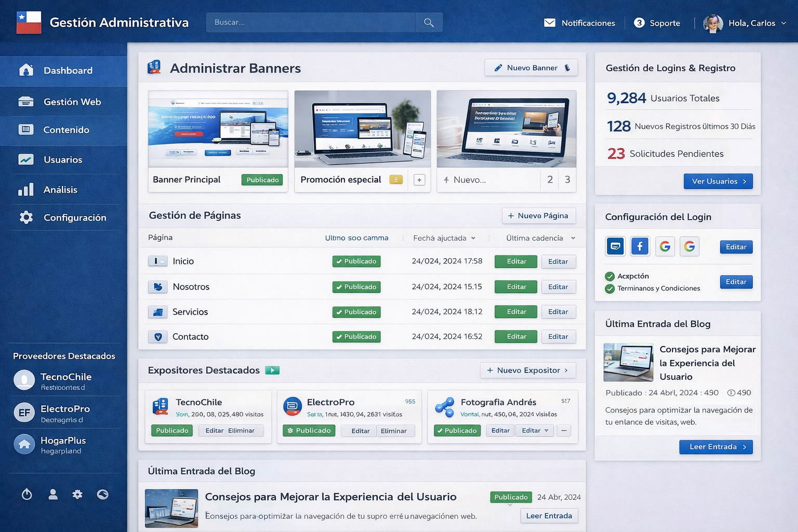
Task: Toggle the Términos y Condiciones check mark
Action: click(610, 289)
